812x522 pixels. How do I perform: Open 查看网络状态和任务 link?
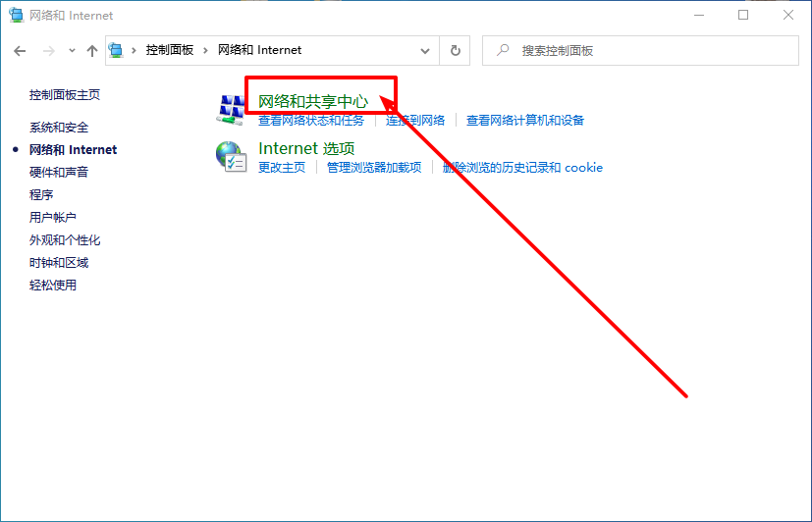(x=311, y=121)
